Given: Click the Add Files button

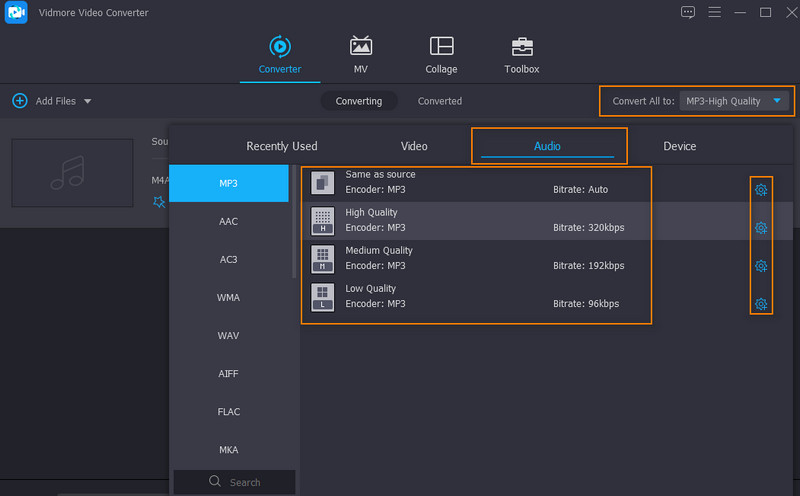Looking at the screenshot, I should pos(43,101).
